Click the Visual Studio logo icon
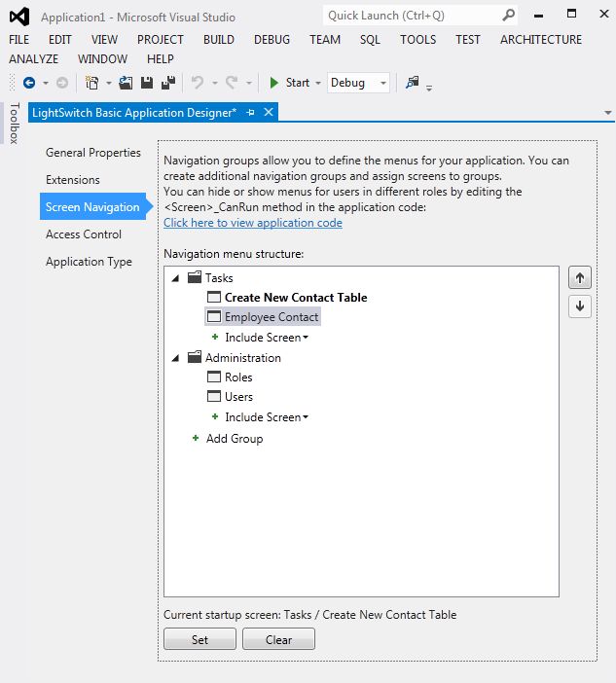This screenshot has height=683, width=616. tap(19, 17)
